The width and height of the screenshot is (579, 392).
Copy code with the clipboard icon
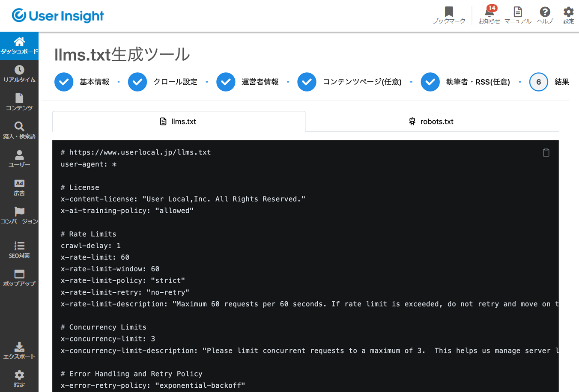coord(546,152)
